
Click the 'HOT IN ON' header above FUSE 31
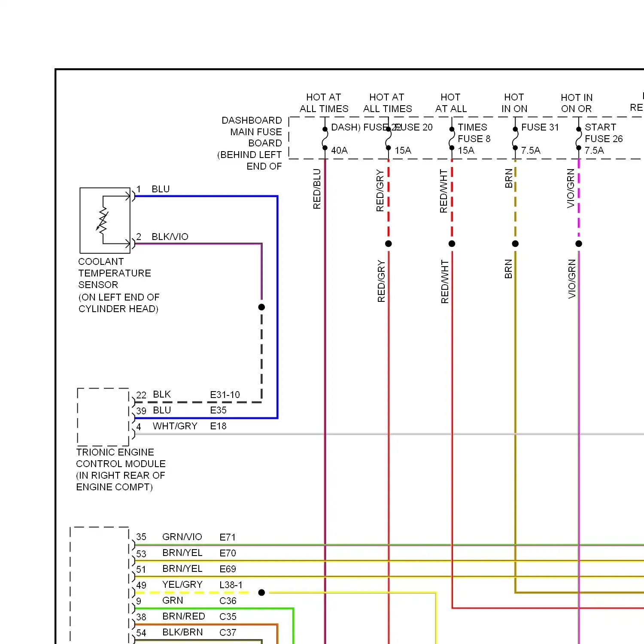[514, 103]
